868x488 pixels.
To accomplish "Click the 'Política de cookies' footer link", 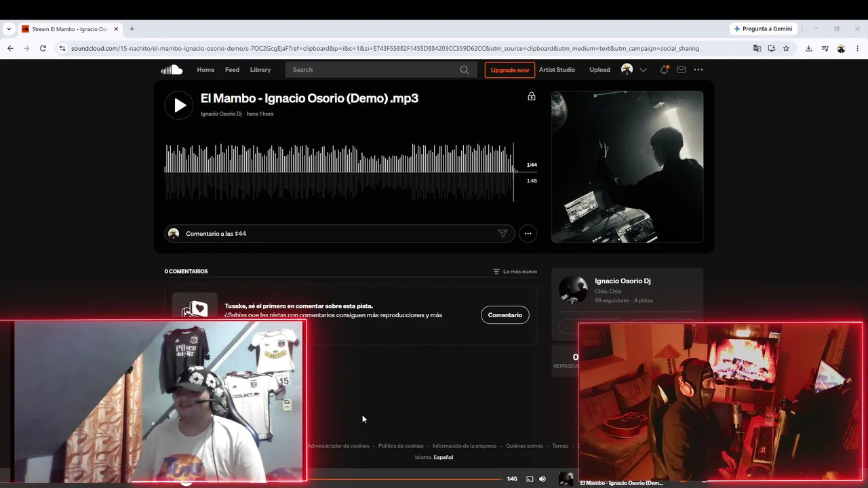I will tap(401, 446).
